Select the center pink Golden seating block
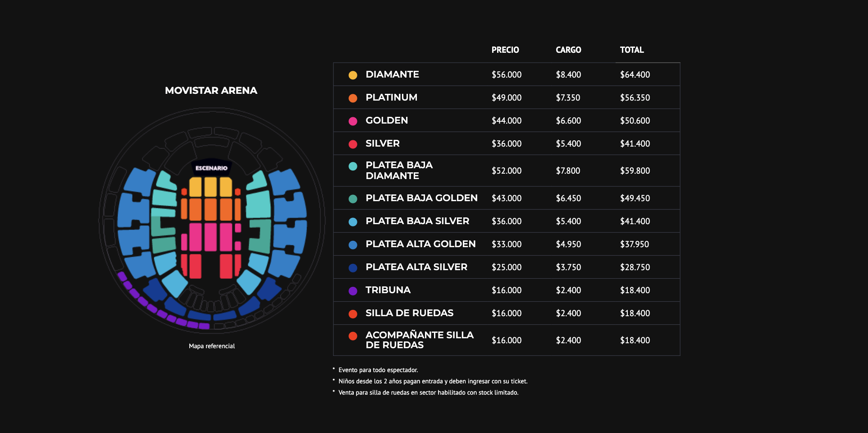Screen dimensions: 868x433 [210, 237]
